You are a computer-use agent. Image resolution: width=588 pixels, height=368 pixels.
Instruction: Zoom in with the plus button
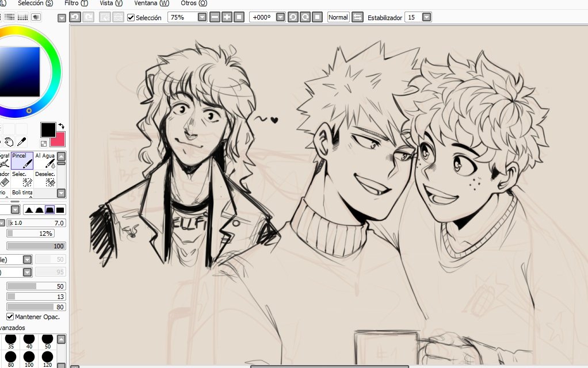pyautogui.click(x=227, y=17)
